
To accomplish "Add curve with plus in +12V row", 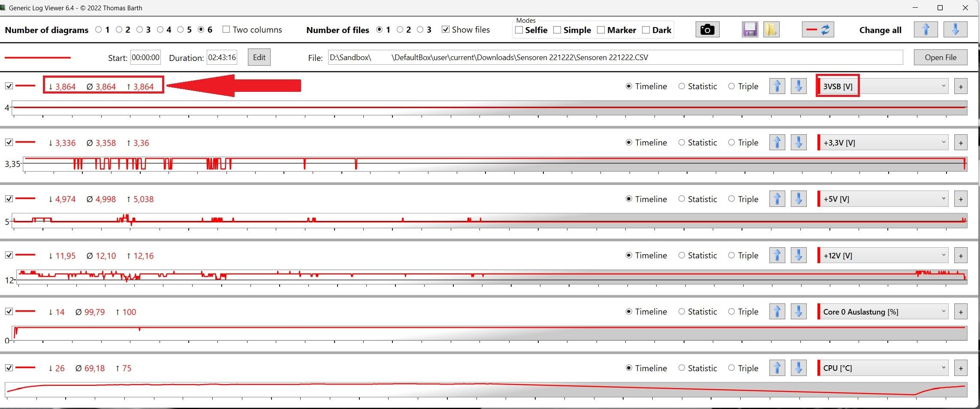I will tap(961, 255).
